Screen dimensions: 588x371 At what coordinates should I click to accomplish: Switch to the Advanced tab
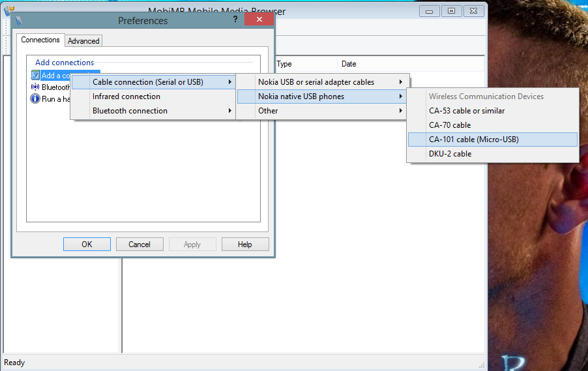[83, 41]
